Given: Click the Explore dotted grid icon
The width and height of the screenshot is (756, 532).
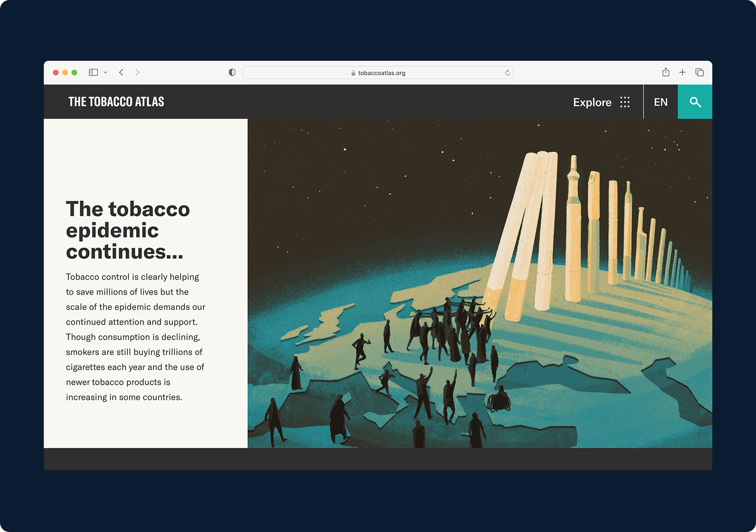Looking at the screenshot, I should point(625,102).
